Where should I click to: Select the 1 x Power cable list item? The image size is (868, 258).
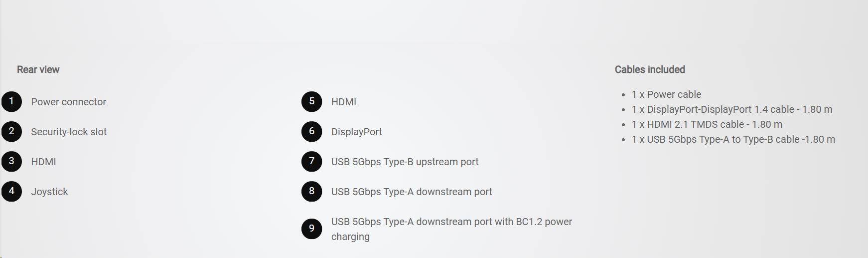[x=666, y=94]
